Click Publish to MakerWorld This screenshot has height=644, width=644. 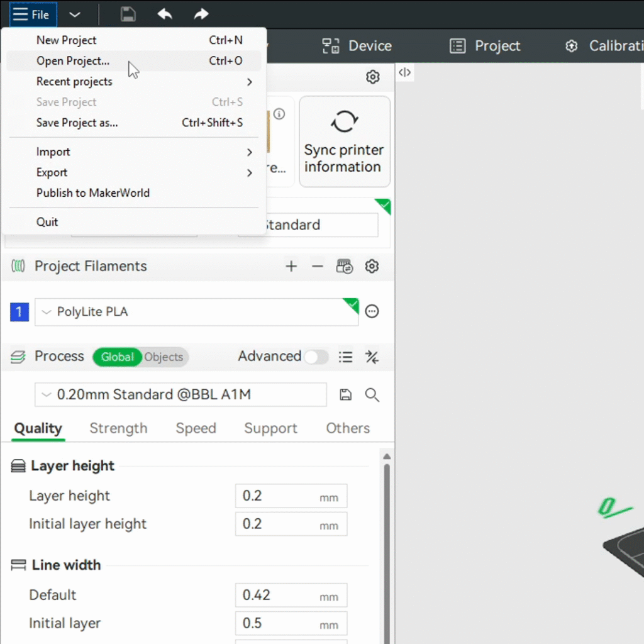coord(93,193)
